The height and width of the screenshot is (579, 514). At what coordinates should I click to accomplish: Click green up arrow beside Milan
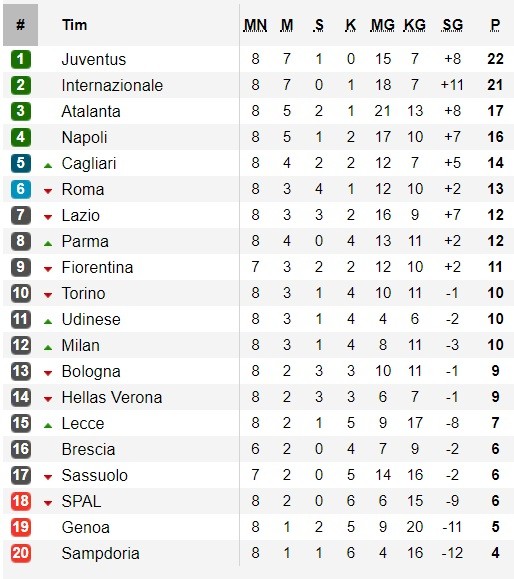(48, 347)
